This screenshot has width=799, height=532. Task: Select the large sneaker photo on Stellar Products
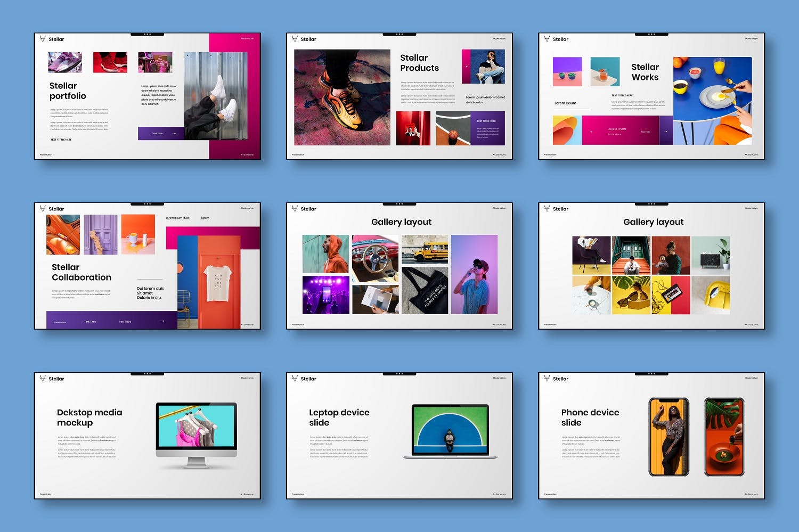point(342,97)
